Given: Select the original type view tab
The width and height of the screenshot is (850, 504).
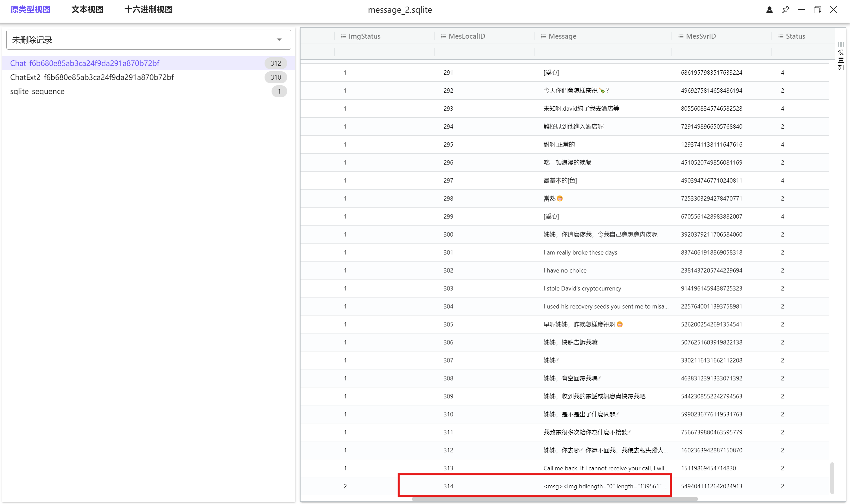Looking at the screenshot, I should 30,10.
